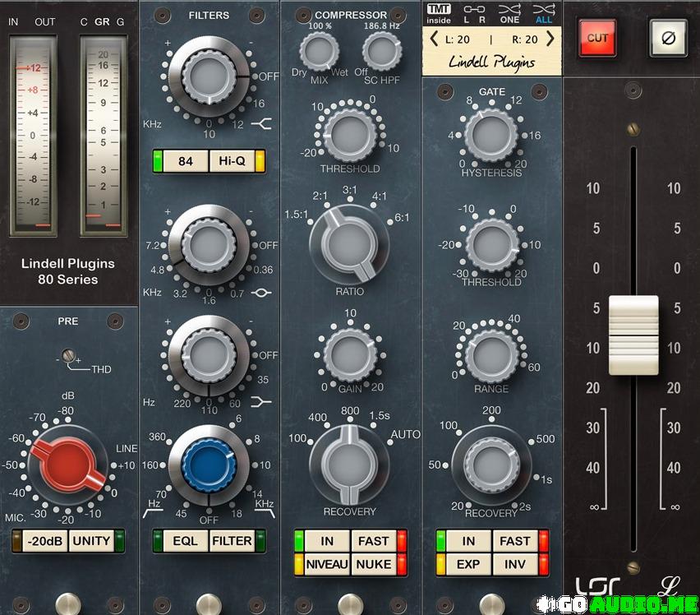Screen dimensions: 700x615
Task: Click the compressor ratio knob
Action: pyautogui.click(x=348, y=245)
